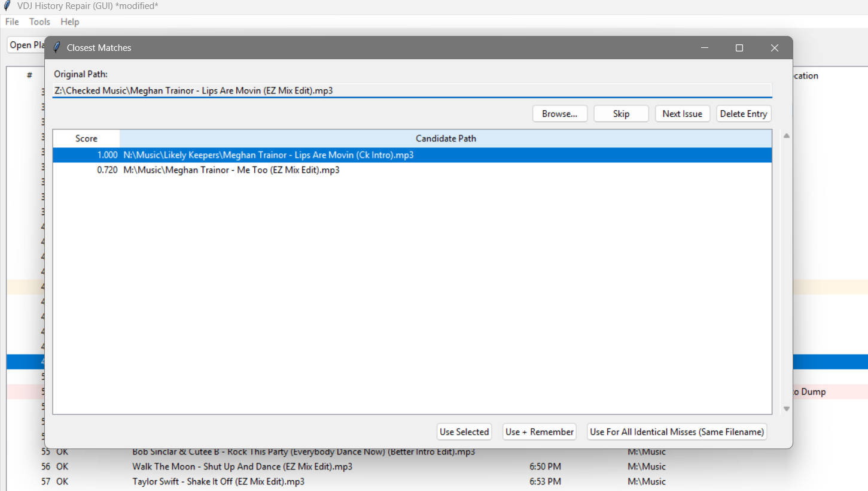Click Use For All Identical Misses
868x491 pixels.
tap(677, 432)
